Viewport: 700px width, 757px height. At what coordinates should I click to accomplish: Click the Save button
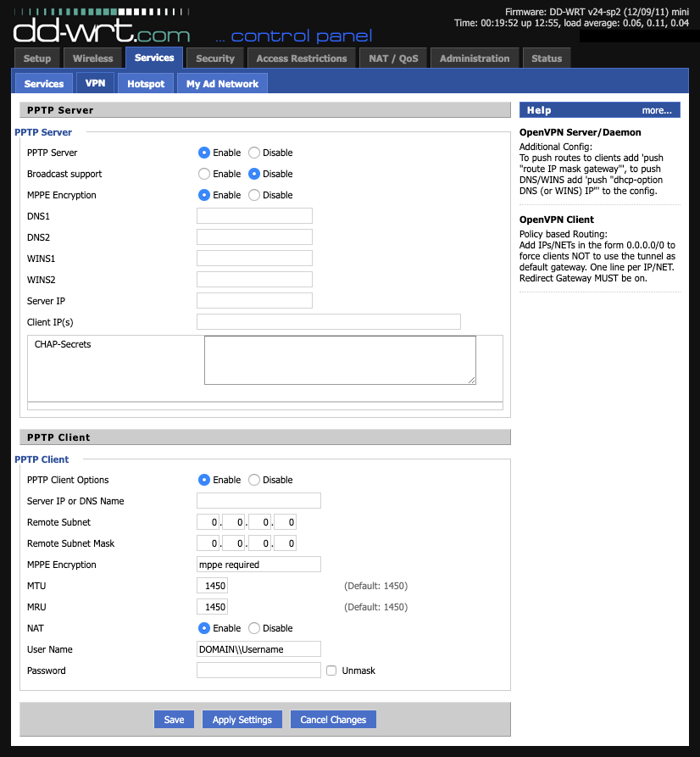click(x=174, y=720)
